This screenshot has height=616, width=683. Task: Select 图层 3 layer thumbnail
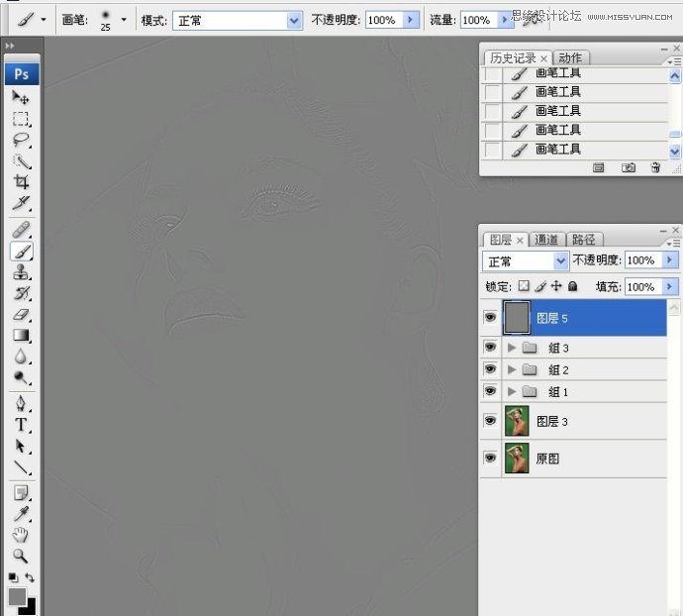pos(517,421)
